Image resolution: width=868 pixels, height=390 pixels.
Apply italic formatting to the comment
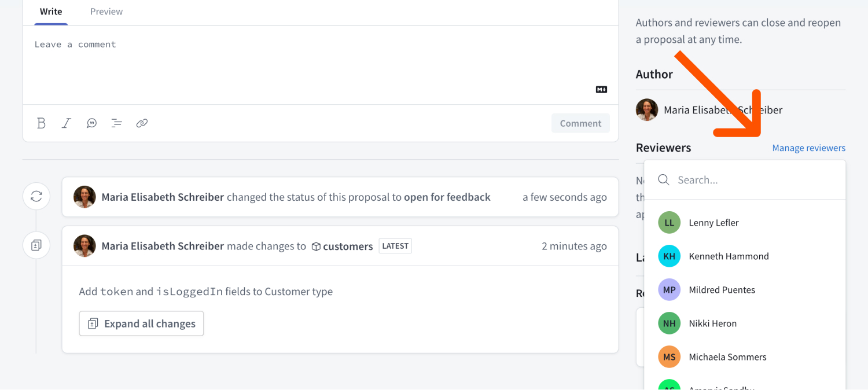66,123
